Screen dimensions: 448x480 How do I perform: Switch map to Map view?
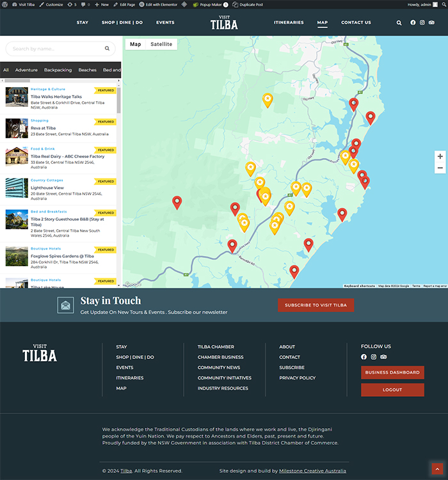(136, 44)
